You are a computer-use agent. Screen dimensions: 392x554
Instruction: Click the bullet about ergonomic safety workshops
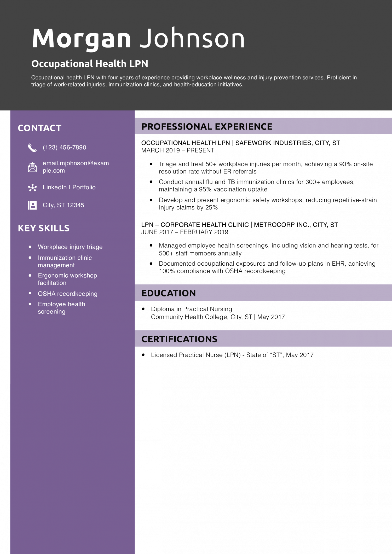(x=268, y=204)
